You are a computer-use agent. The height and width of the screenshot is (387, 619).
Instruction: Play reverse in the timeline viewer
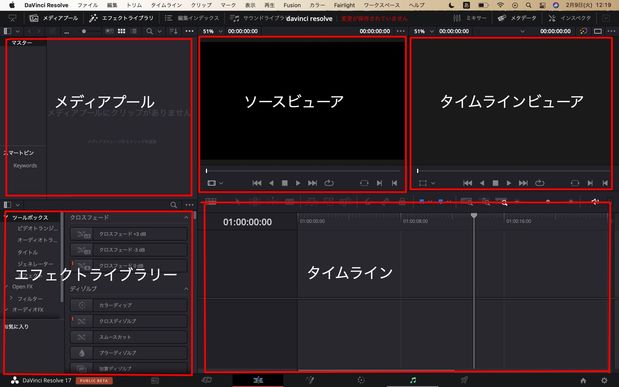[482, 183]
